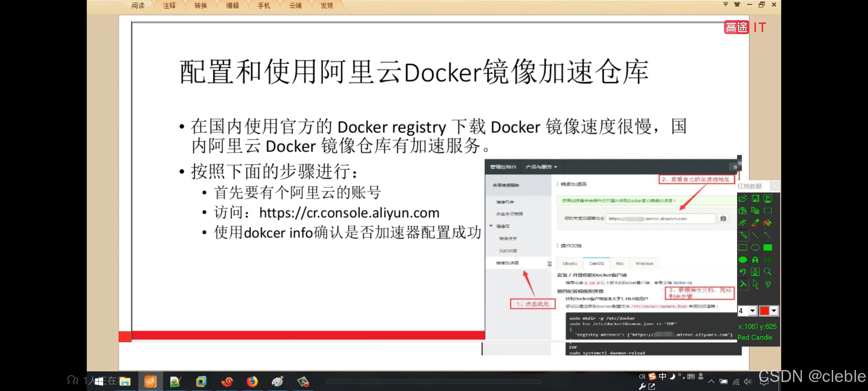The width and height of the screenshot is (868, 391).
Task: Select the Pencil freehand drawing tool
Action: (743, 235)
